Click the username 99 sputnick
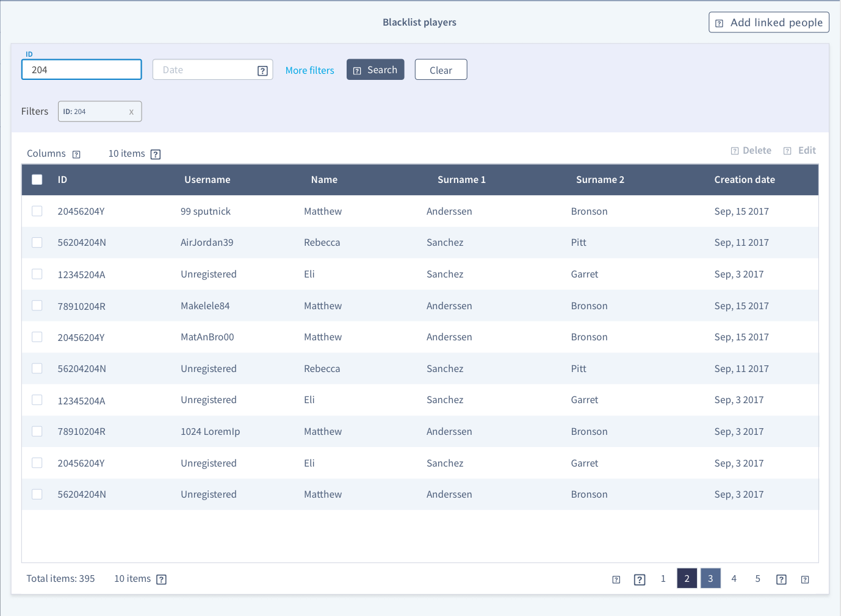 click(x=206, y=212)
